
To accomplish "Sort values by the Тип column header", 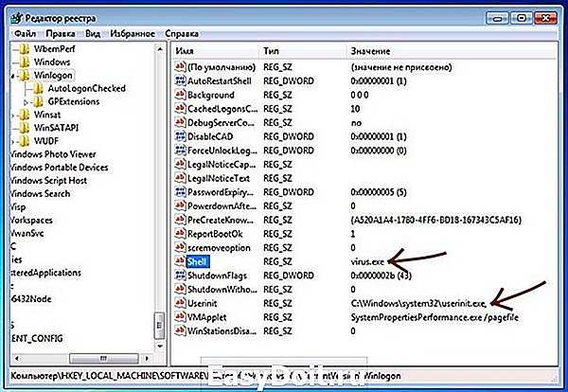I will tap(303, 51).
